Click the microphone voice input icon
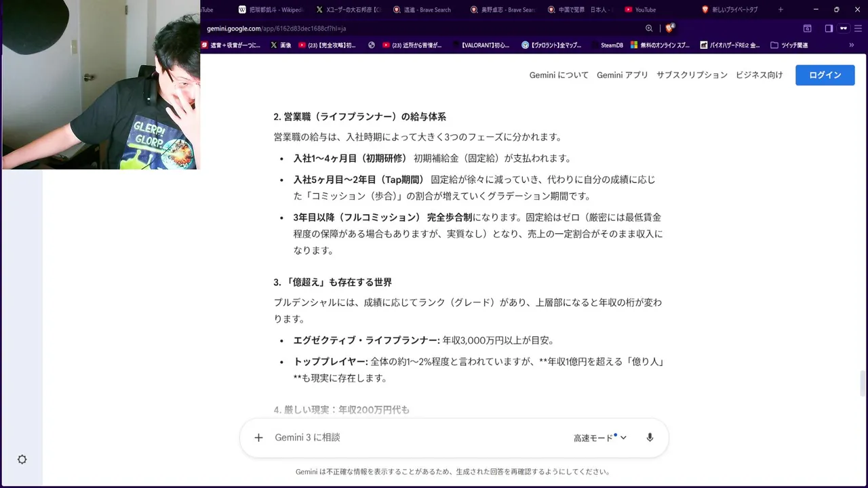The width and height of the screenshot is (868, 488). point(650,438)
